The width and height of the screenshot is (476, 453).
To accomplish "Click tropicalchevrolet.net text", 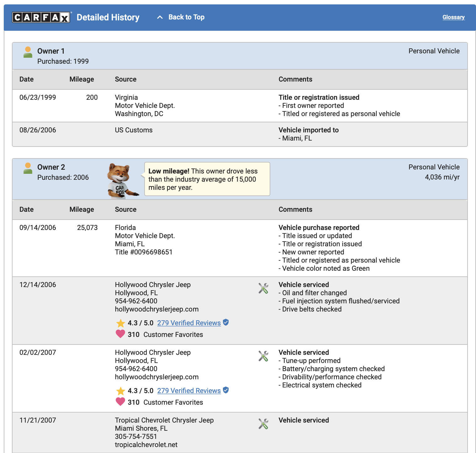I will click(146, 445).
